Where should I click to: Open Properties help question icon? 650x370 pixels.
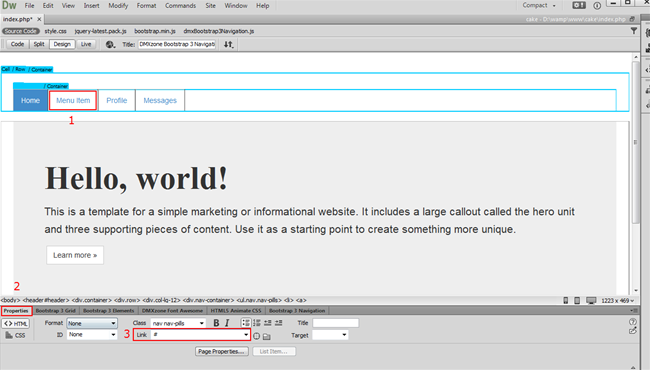point(633,322)
